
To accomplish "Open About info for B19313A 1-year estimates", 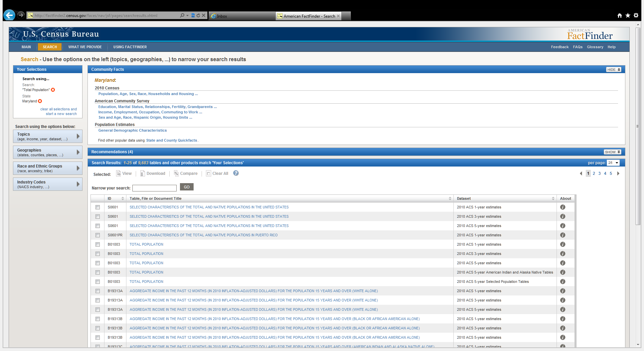I will pos(563,291).
